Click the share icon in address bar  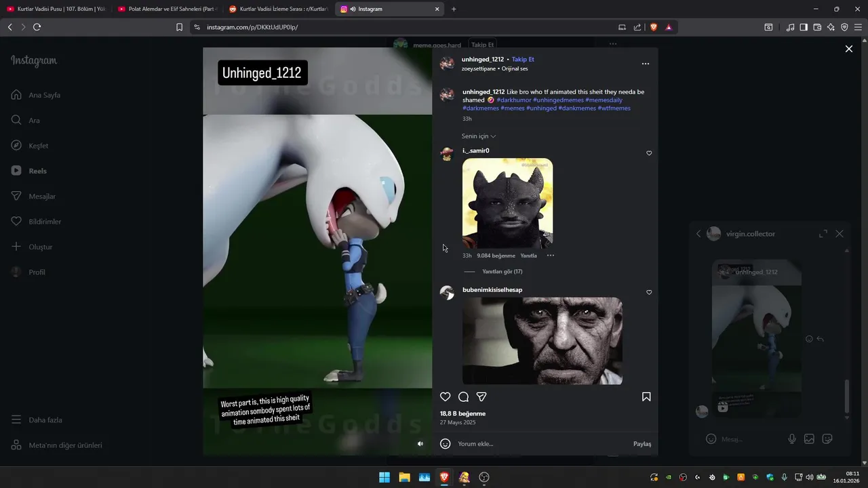pos(637,27)
